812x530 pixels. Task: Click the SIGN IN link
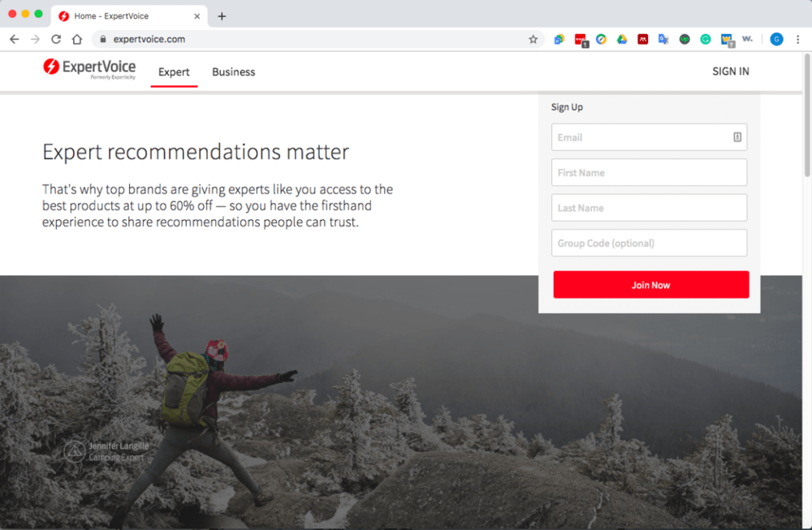731,71
